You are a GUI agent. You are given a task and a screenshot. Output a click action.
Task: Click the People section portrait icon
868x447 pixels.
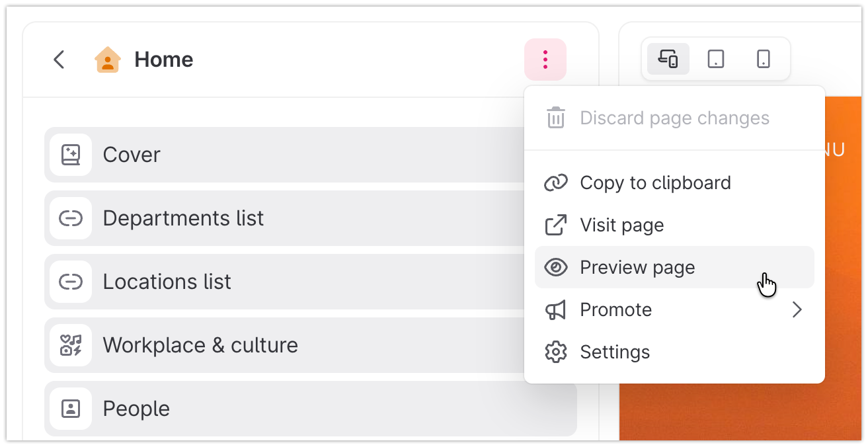tap(71, 409)
